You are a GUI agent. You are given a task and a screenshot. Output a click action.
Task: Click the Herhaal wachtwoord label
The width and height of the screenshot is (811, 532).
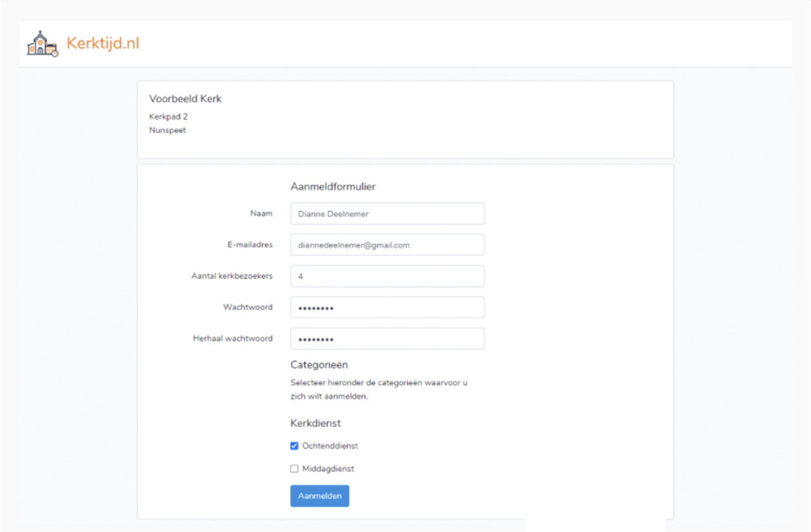(233, 338)
